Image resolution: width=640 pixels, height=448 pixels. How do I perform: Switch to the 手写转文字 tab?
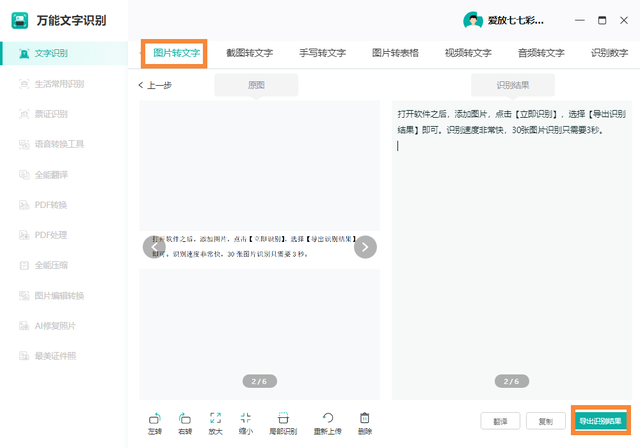322,53
